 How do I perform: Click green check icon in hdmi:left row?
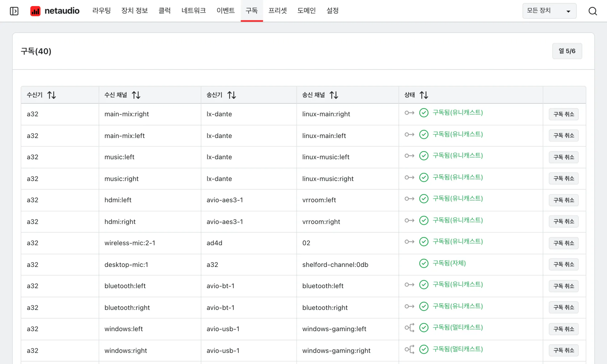pos(424,199)
